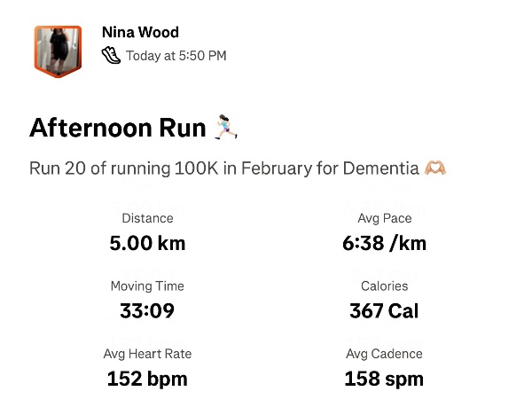The height and width of the screenshot is (399, 532).
Task: Select the 158 spm cadence value
Action: (384, 379)
